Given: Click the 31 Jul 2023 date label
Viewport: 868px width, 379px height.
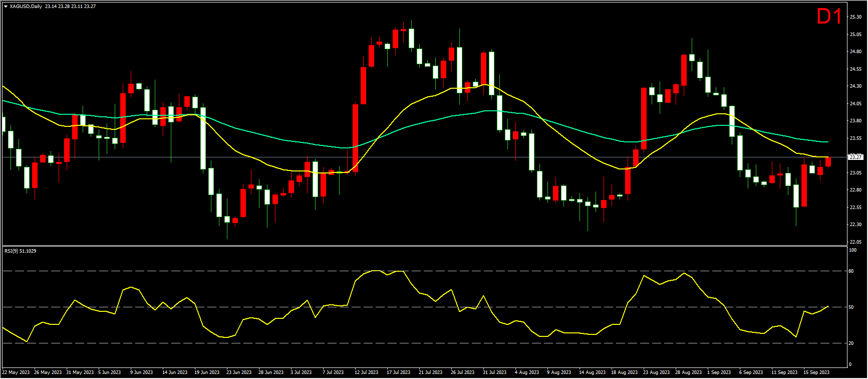Looking at the screenshot, I should (x=495, y=372).
